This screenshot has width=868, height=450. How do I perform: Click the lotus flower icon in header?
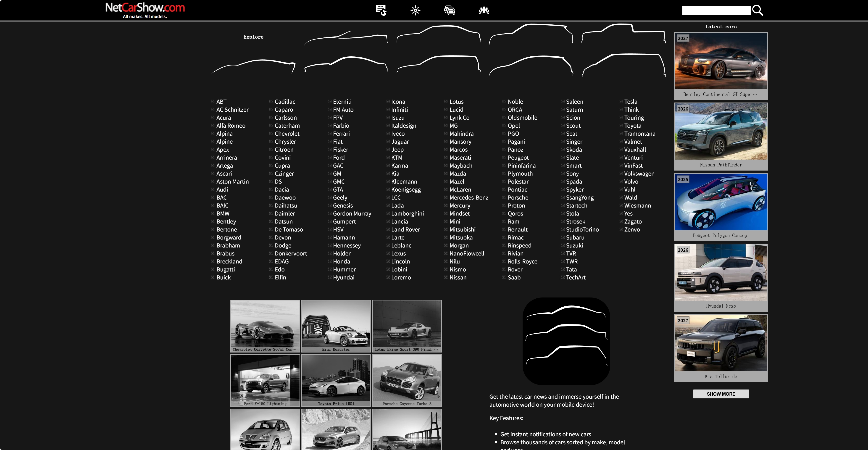click(x=484, y=10)
